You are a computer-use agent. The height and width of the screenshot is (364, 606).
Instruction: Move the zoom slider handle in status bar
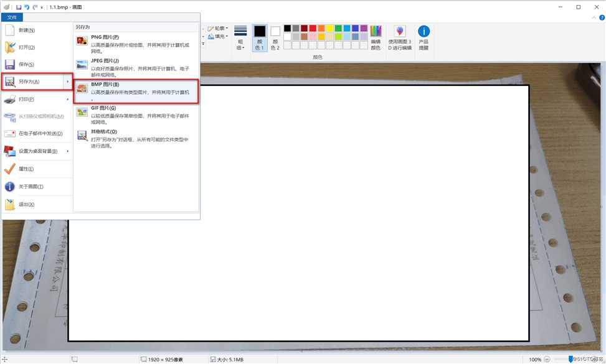[570, 360]
